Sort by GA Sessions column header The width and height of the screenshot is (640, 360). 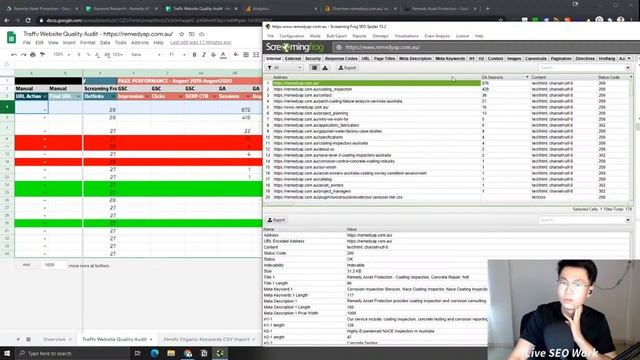tap(504, 77)
